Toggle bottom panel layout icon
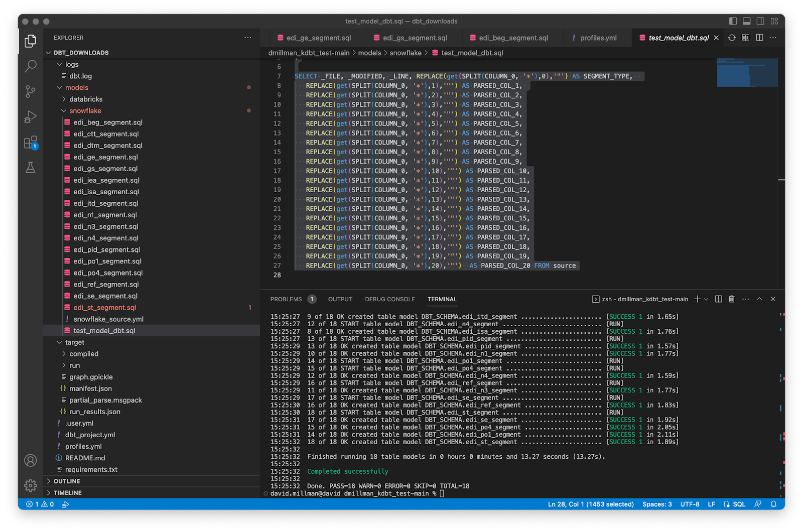The image size is (803, 532). pos(747,21)
